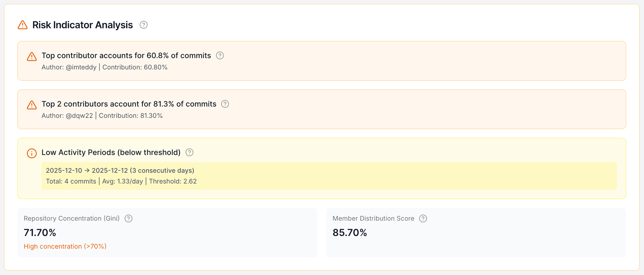
Task: Show help for Repository Concentration (Gini)
Action: pos(129,218)
